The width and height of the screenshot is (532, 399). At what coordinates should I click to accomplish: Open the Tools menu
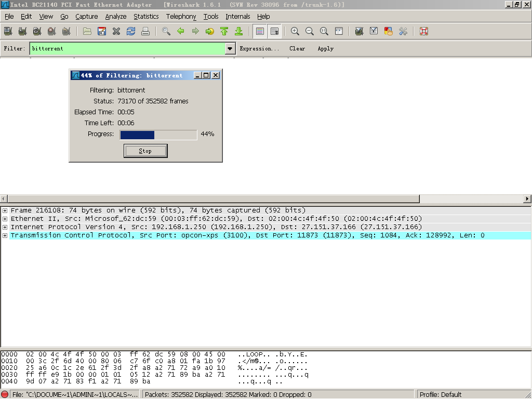point(211,16)
